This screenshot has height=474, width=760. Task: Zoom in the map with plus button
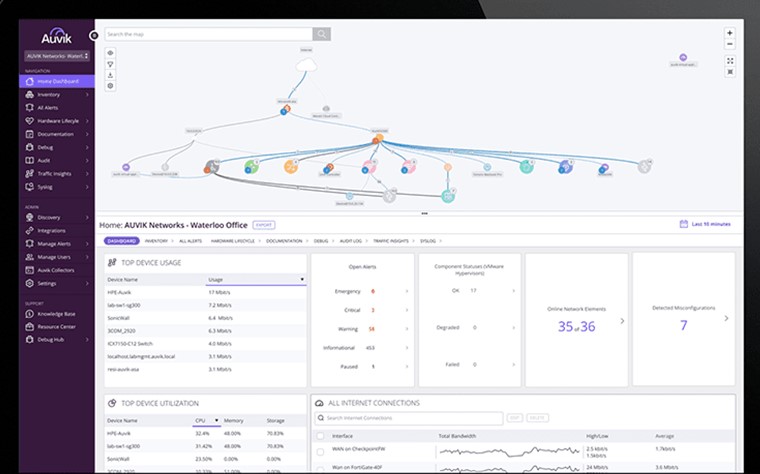click(729, 33)
